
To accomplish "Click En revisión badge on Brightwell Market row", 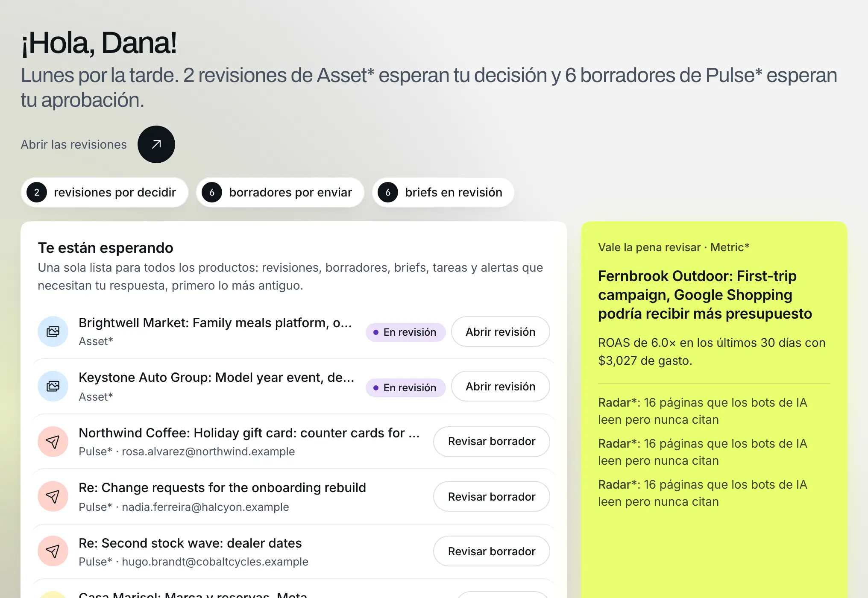I will point(405,332).
